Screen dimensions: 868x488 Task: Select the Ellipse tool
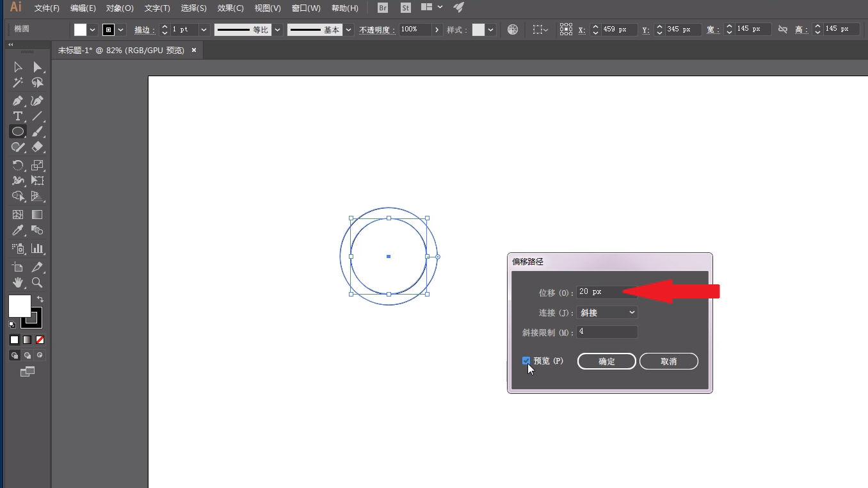pos(18,131)
